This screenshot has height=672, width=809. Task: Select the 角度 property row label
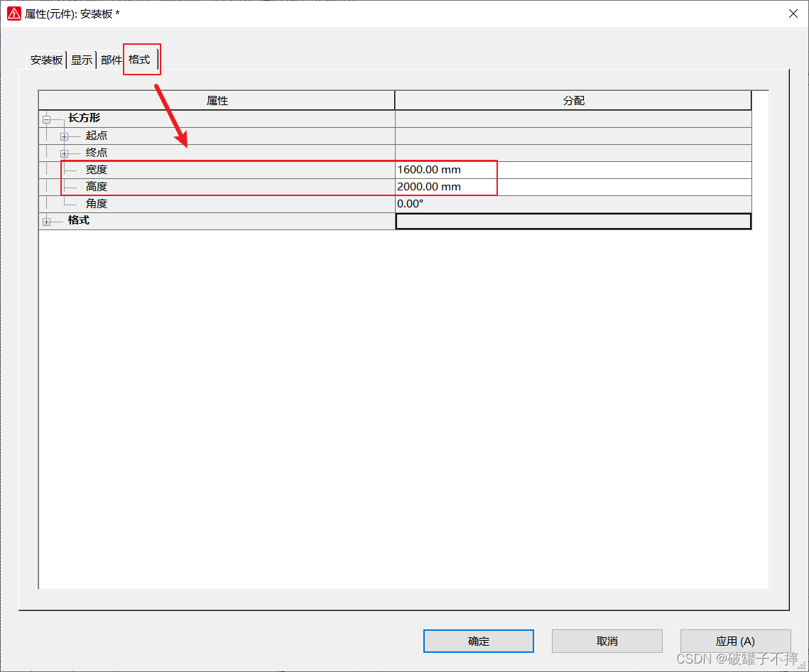pos(97,204)
